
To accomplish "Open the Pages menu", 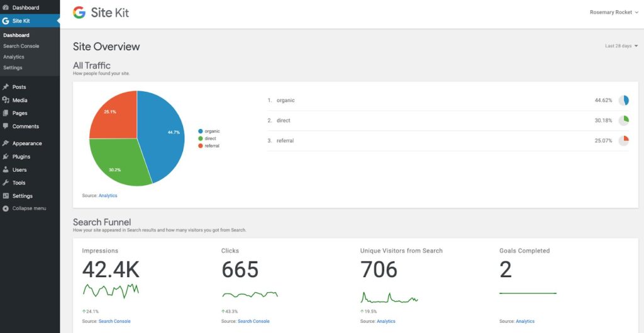I will tap(30, 113).
